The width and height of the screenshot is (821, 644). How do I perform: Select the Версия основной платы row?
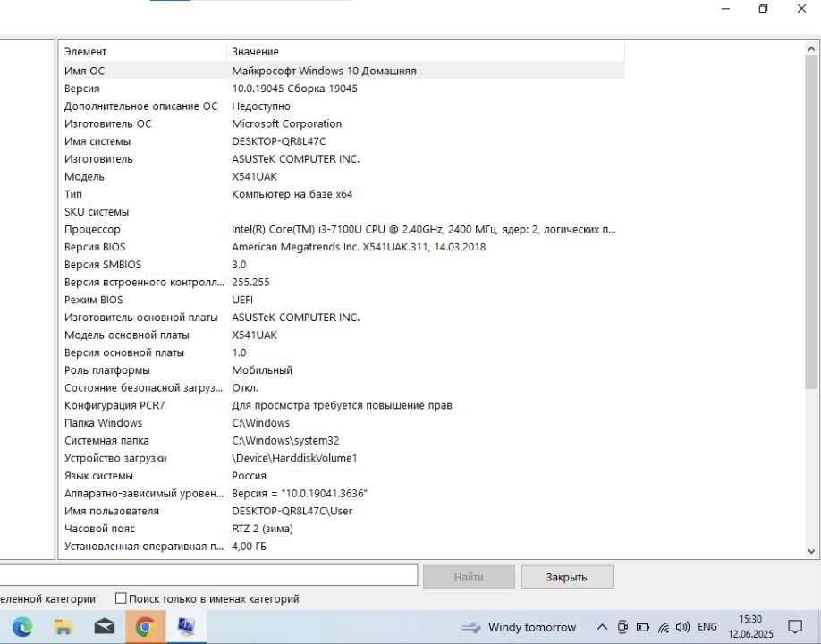point(343,352)
